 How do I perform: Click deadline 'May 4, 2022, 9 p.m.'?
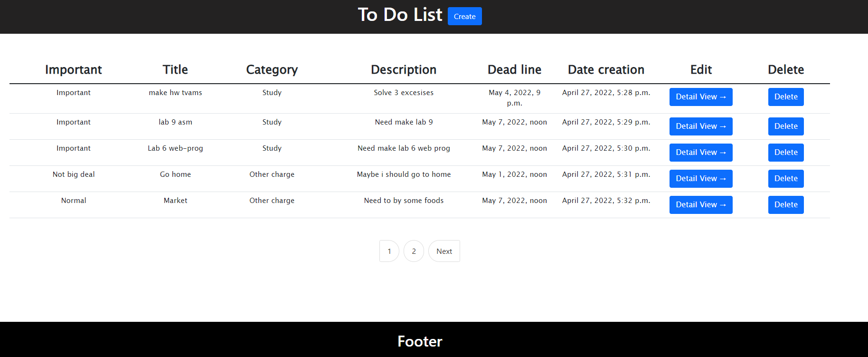tap(514, 98)
